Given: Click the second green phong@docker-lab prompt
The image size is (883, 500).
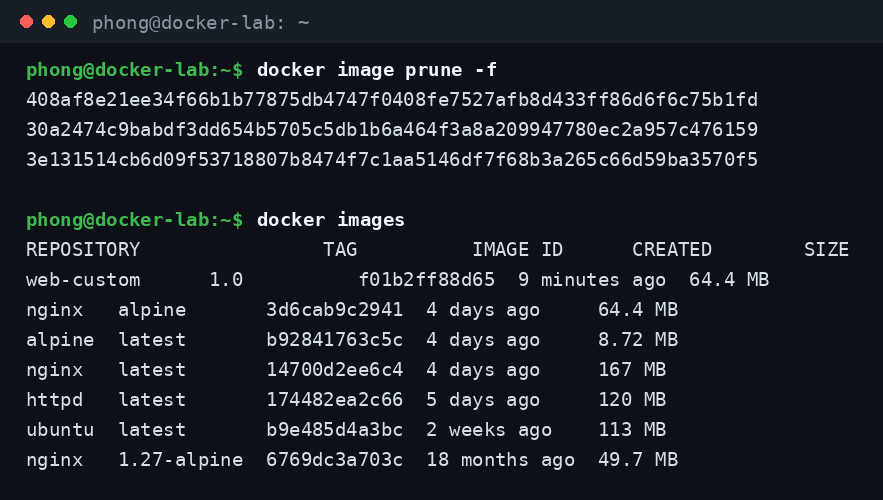Looking at the screenshot, I should tap(135, 220).
